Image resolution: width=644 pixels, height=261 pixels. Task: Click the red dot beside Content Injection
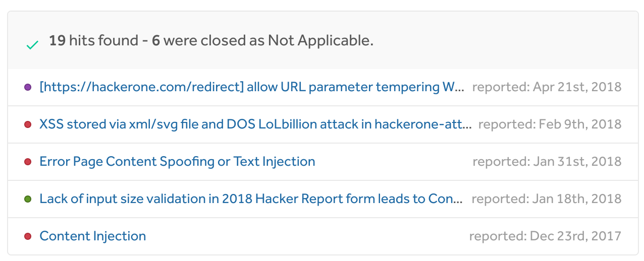(x=28, y=236)
